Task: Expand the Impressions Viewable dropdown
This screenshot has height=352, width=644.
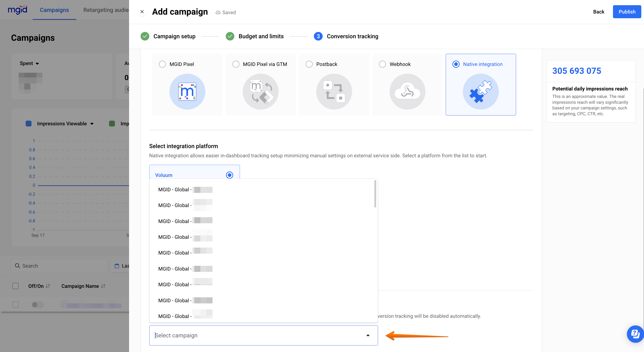Action: pyautogui.click(x=92, y=124)
